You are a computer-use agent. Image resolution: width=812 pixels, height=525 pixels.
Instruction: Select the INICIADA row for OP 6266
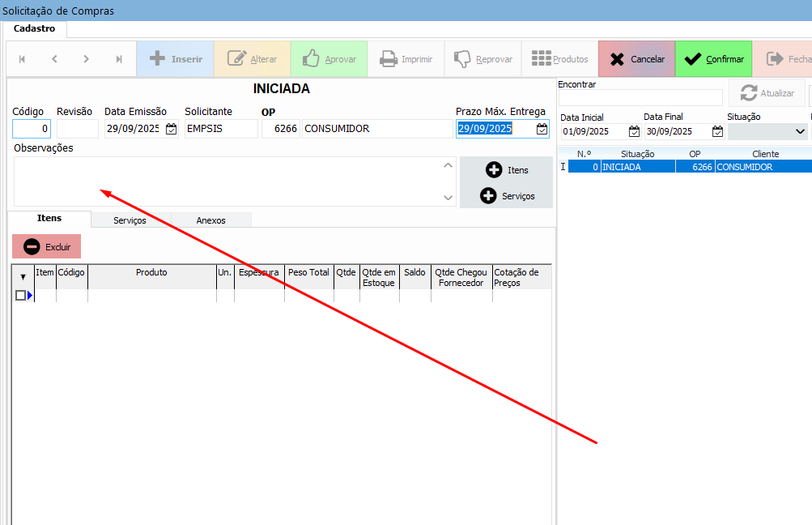click(688, 167)
